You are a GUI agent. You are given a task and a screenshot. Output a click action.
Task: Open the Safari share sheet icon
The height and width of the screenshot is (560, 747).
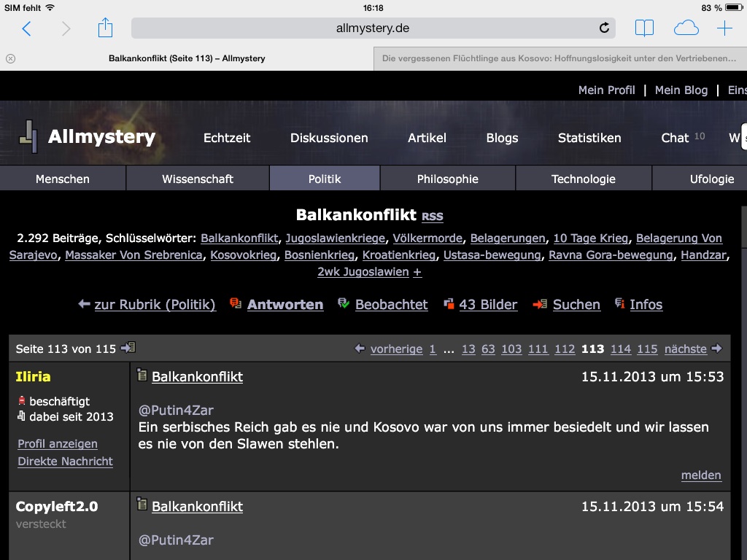tap(105, 28)
